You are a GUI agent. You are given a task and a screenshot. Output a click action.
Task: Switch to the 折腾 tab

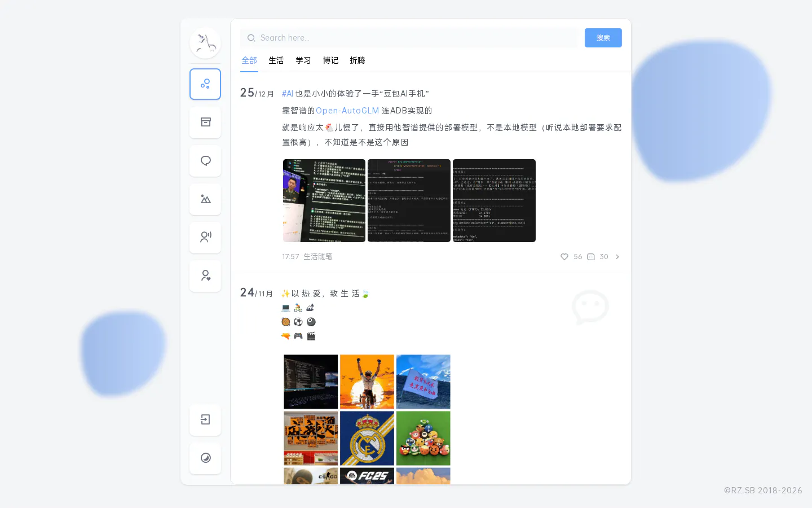(358, 60)
